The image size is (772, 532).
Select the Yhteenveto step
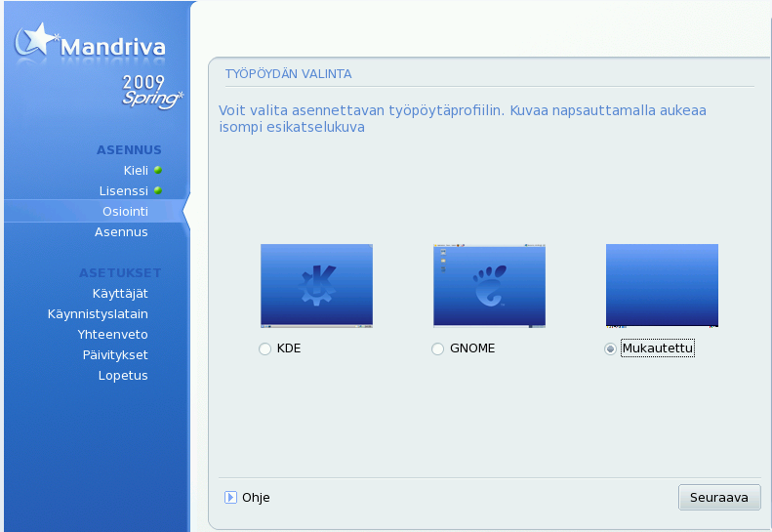(113, 335)
